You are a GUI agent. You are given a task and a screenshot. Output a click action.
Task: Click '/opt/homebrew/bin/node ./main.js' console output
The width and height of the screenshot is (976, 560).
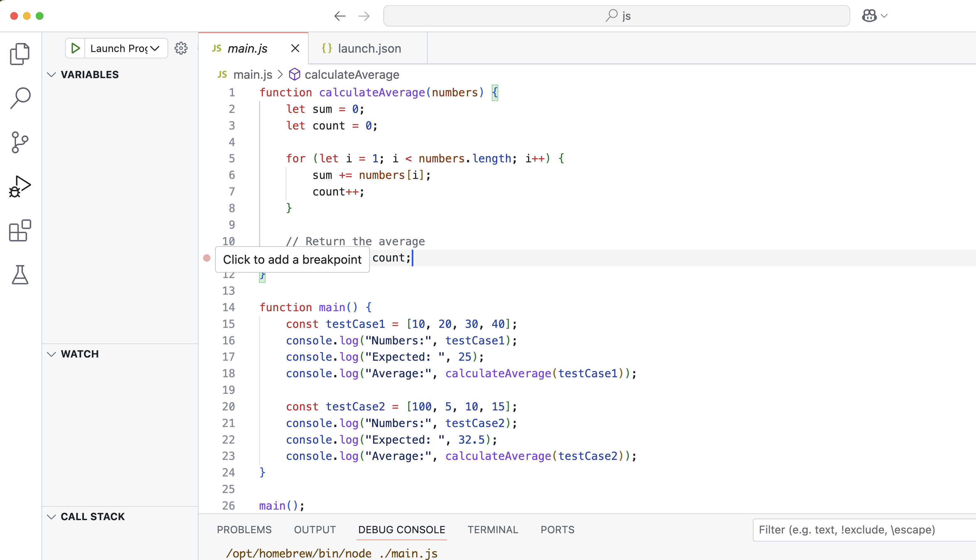tap(331, 553)
